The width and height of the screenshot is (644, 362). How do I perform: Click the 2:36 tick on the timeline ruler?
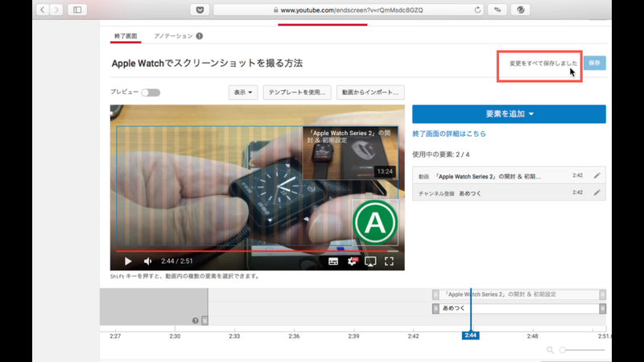pyautogui.click(x=294, y=335)
